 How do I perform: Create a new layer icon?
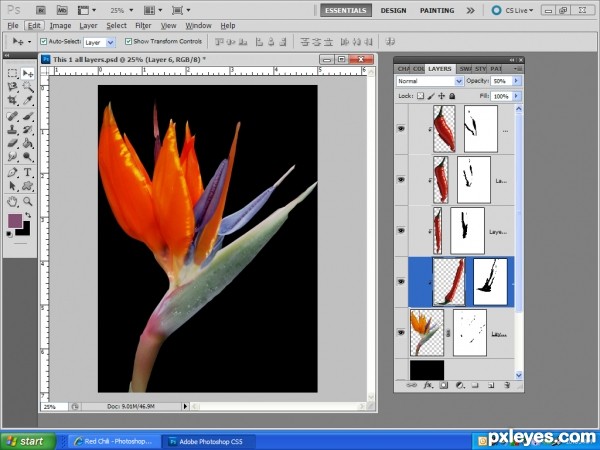(x=491, y=385)
